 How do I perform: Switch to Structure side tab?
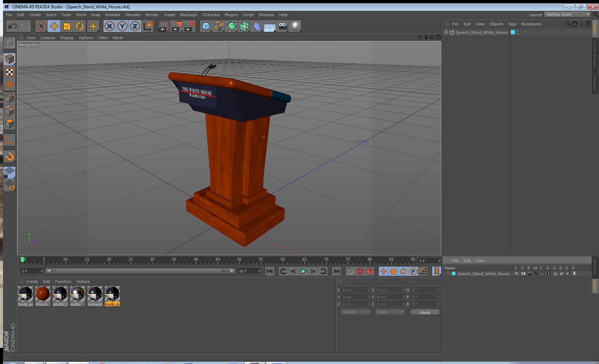pos(595,83)
